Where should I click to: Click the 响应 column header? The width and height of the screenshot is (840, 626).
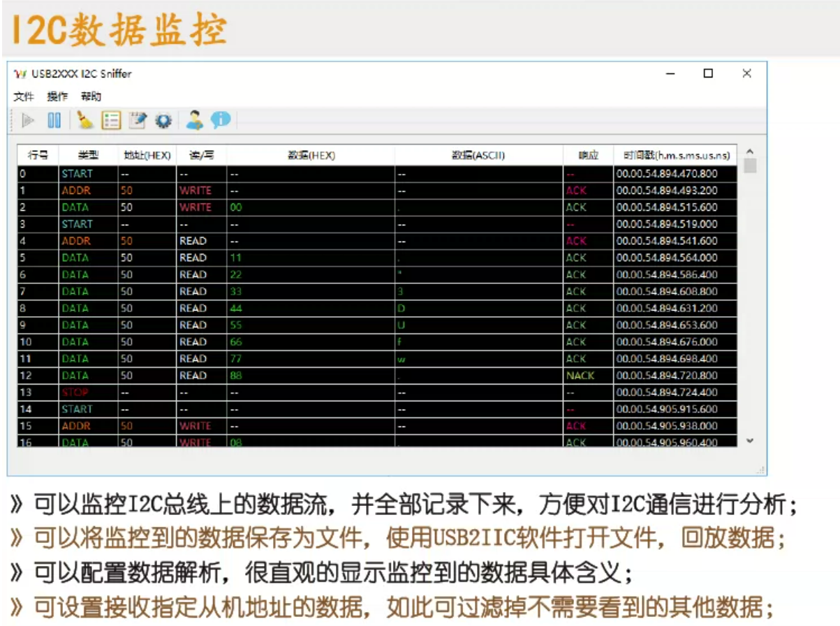[x=589, y=156]
